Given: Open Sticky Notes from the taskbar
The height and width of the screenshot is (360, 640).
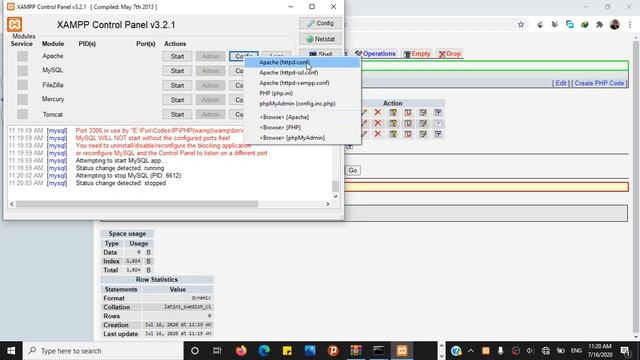Looking at the screenshot, I should (x=287, y=351).
